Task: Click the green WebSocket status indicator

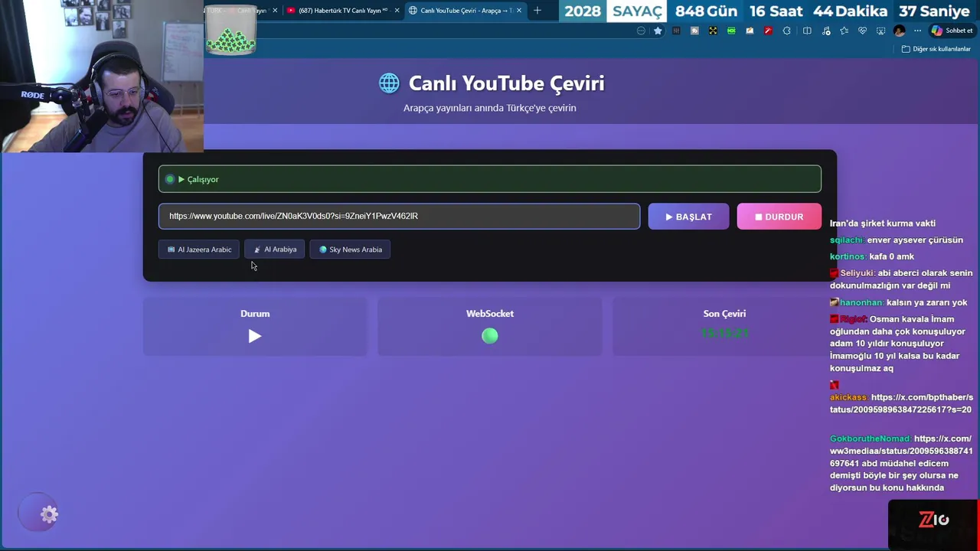Action: [x=490, y=336]
